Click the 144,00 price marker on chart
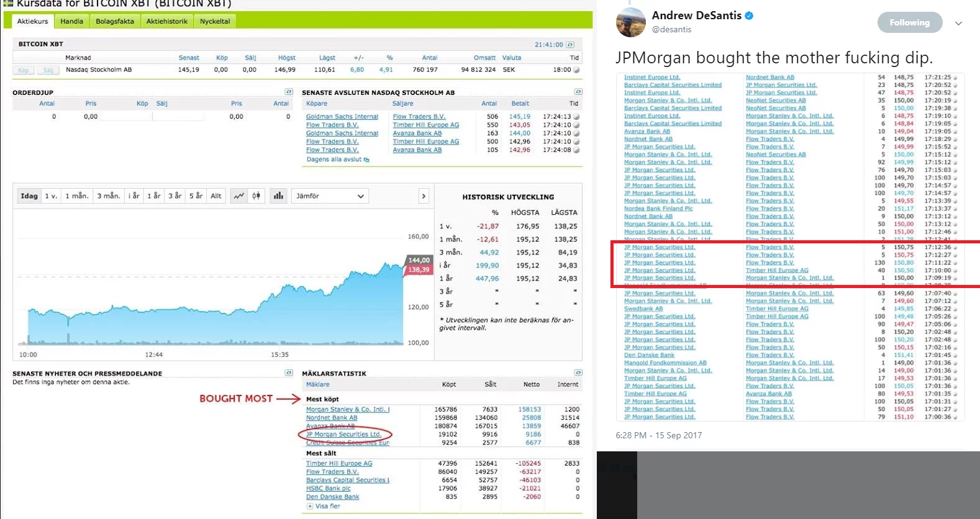The image size is (980, 519). 419,260
